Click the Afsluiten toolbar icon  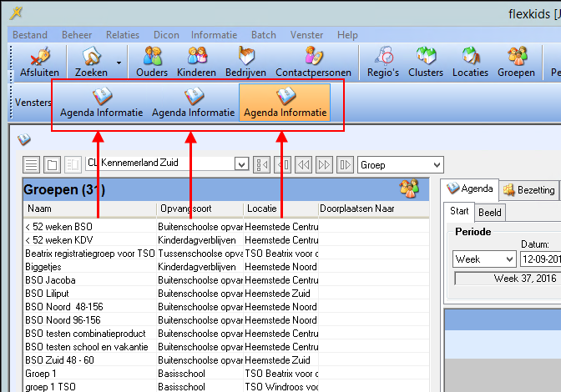pos(33,63)
